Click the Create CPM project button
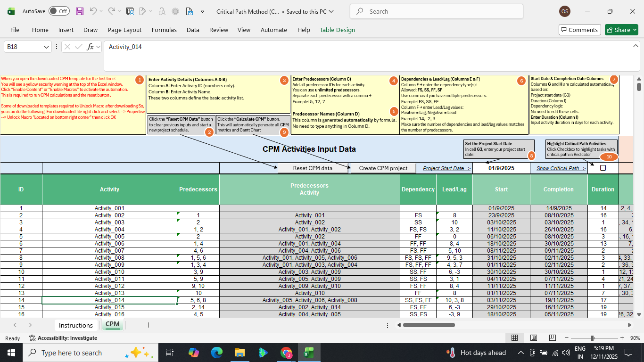This screenshot has height=362, width=644. click(383, 168)
